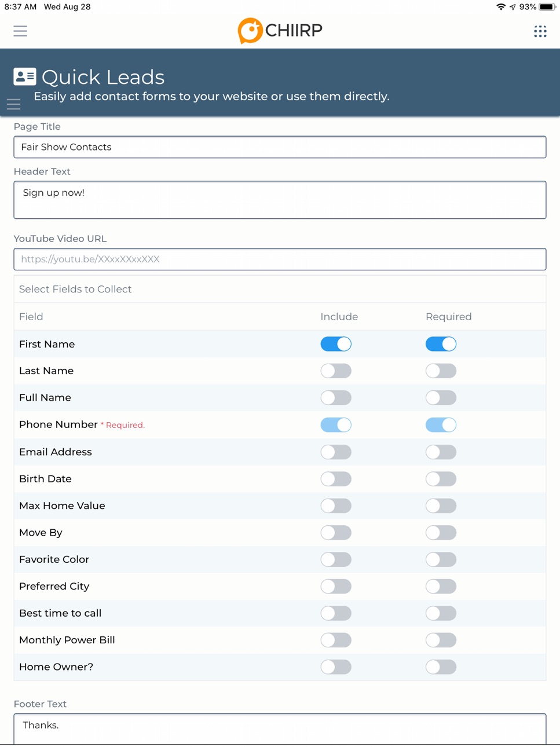
Task: Enable Include for Best time to call
Action: point(336,613)
